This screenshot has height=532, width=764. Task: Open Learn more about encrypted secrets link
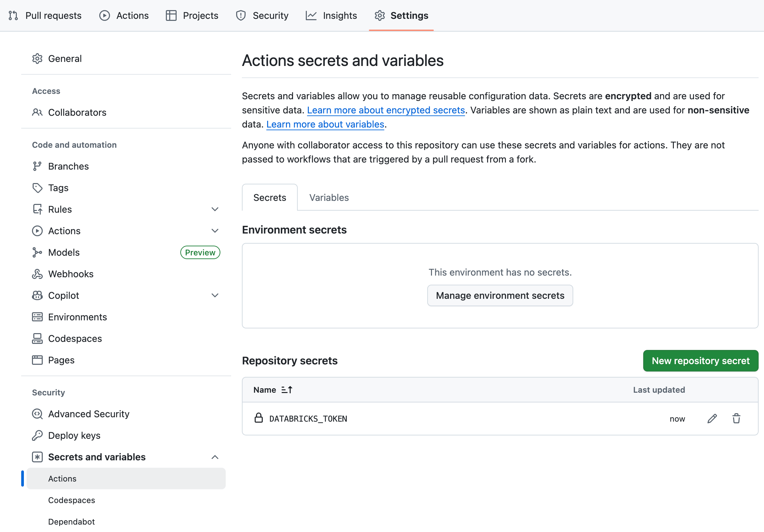tap(386, 110)
